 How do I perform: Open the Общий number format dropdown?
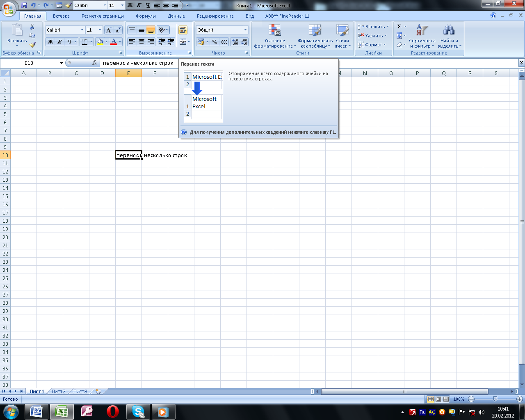pos(245,30)
